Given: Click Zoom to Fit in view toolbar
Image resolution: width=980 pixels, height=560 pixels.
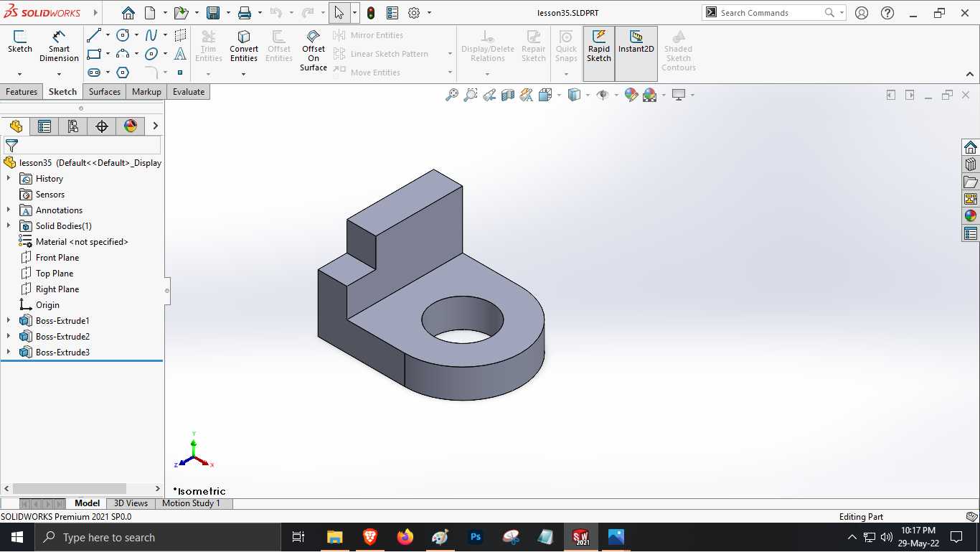Looking at the screenshot, I should pos(451,95).
